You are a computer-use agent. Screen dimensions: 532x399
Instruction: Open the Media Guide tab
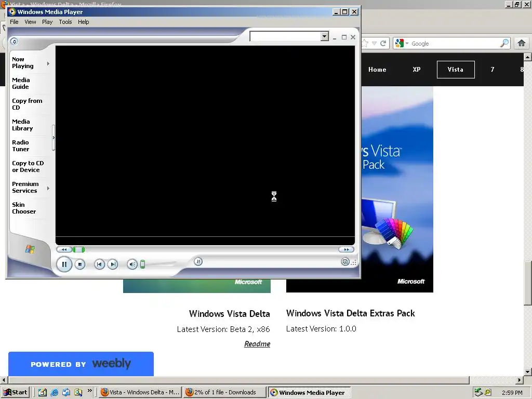pyautogui.click(x=21, y=84)
